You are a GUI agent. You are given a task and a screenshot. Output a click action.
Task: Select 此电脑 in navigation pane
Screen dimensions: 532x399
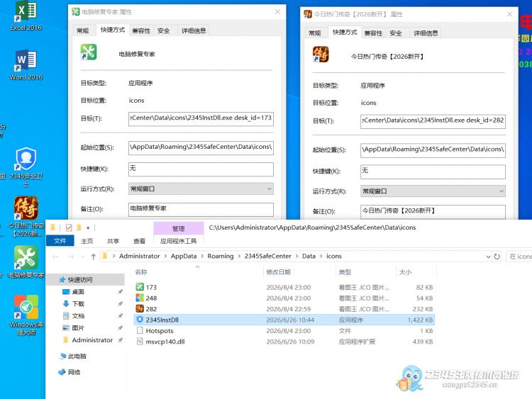click(77, 356)
